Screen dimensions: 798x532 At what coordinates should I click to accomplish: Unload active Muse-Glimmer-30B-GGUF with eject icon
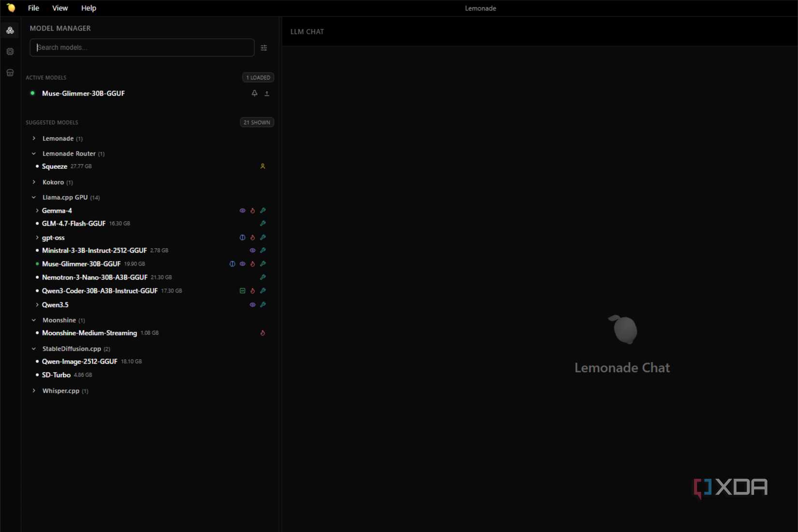[x=267, y=93]
